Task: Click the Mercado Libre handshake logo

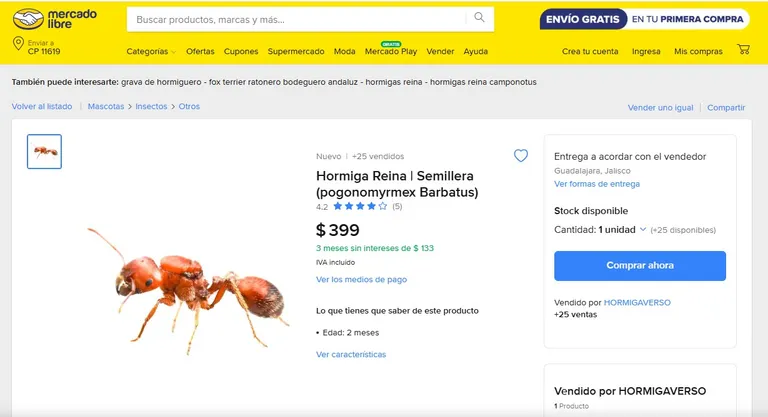Action: click(x=54, y=19)
